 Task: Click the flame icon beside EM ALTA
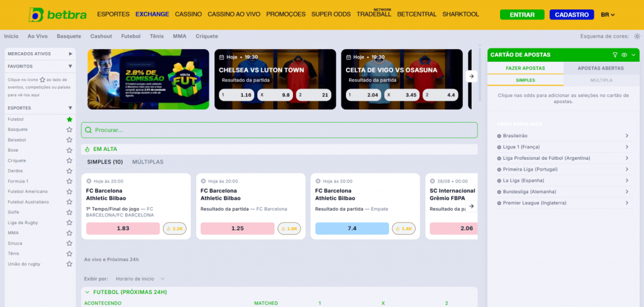(87, 149)
